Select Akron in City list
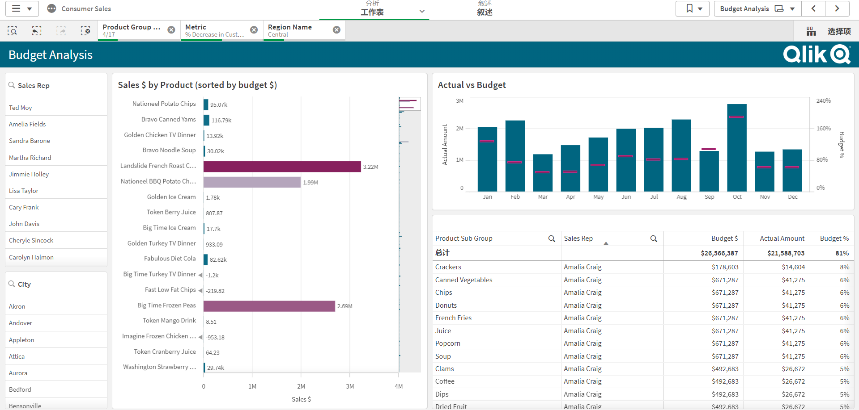The width and height of the screenshot is (859, 410). 56,306
